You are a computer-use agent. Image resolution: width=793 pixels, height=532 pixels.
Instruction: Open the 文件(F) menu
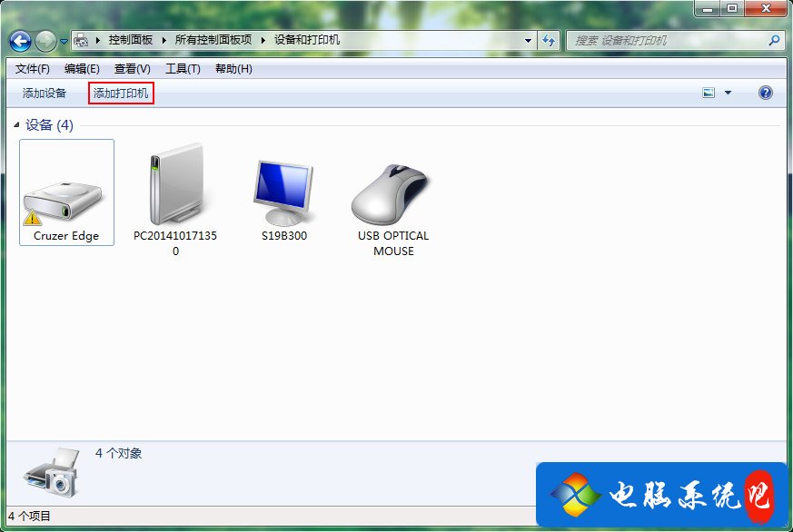click(33, 69)
